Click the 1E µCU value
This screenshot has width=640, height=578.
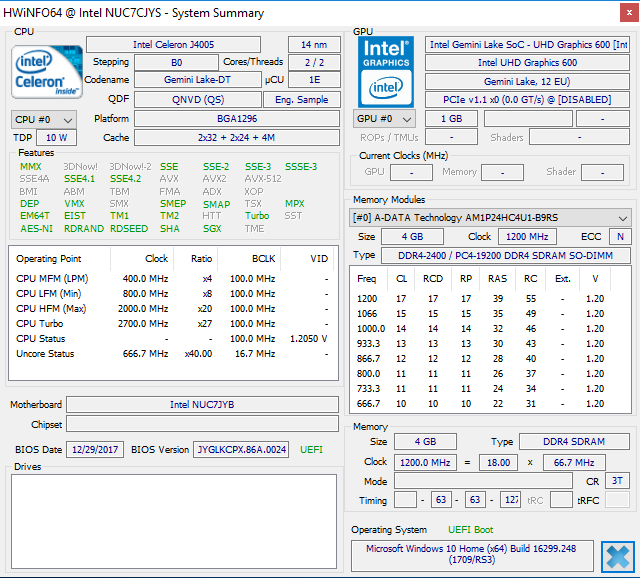pyautogui.click(x=314, y=80)
